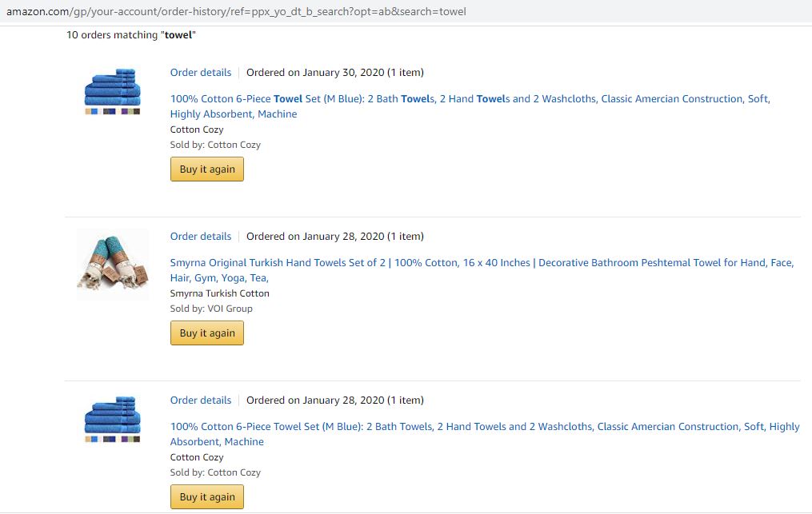Open Smyrna Original Turkish Hand Towels title link
Screen dimensions: 812x514
coord(482,263)
